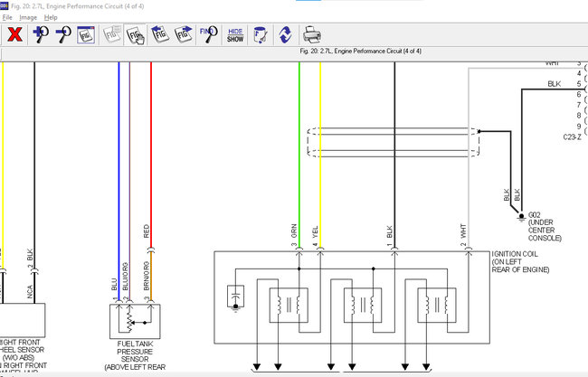Screen dimensions: 588x377
Task: Click the NCA wire label
Action: (x=30, y=291)
